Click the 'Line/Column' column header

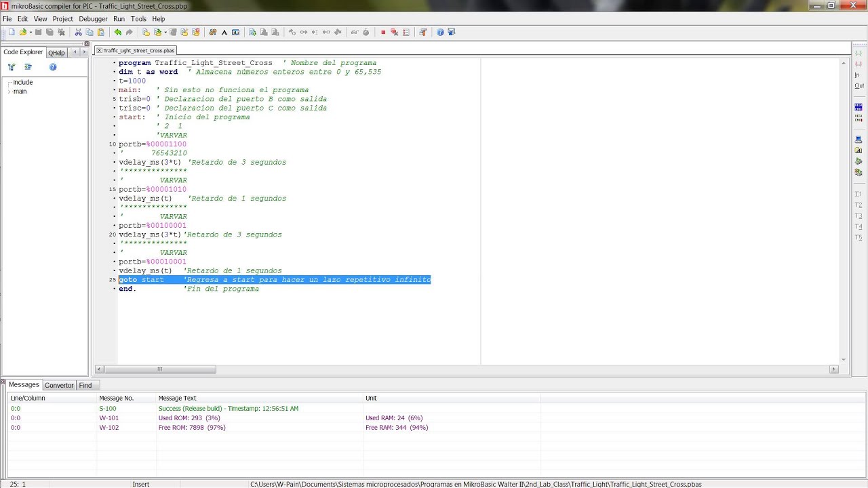click(x=28, y=398)
